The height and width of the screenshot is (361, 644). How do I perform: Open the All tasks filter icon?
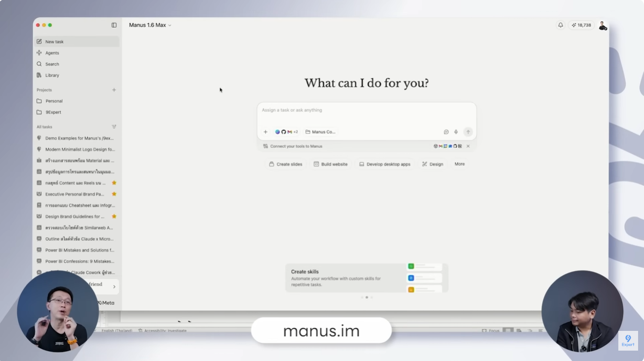click(x=114, y=127)
